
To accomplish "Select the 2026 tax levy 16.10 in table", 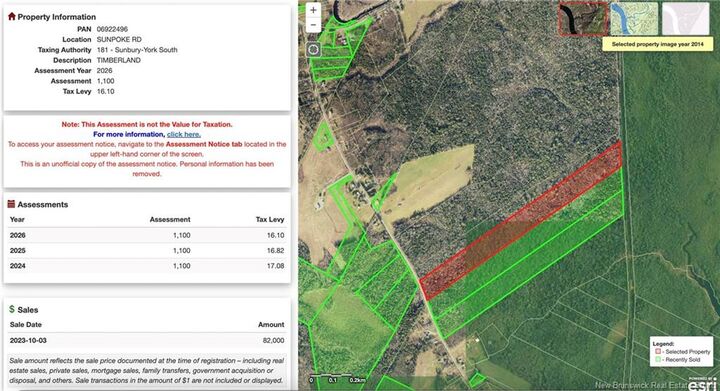I will pos(276,235).
